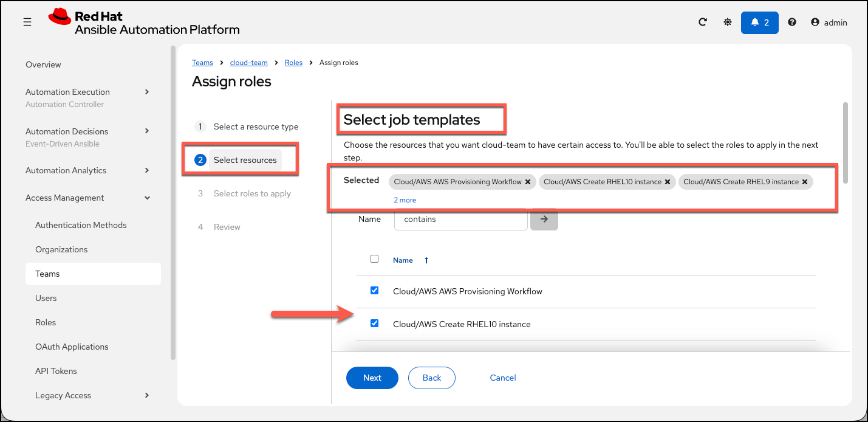Go to step 1 Select a resource type
The image size is (868, 422).
(247, 126)
